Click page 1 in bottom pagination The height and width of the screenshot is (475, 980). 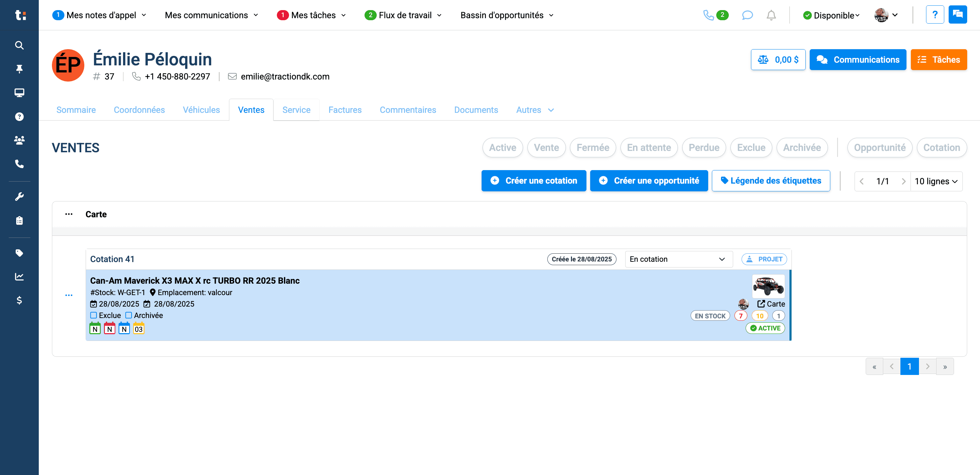pos(909,366)
